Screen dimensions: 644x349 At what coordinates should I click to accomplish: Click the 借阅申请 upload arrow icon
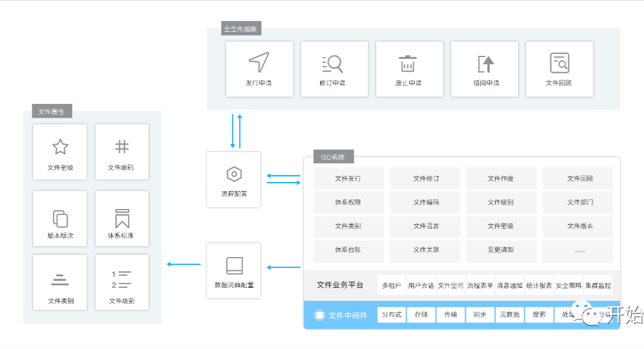(x=485, y=63)
